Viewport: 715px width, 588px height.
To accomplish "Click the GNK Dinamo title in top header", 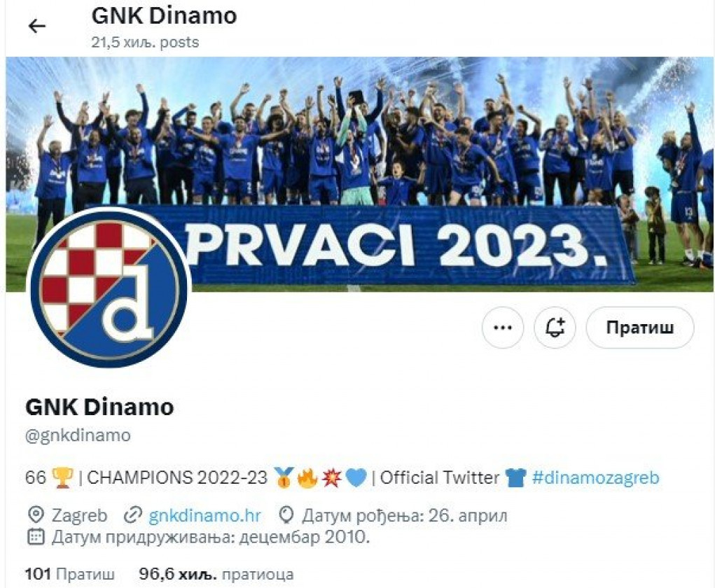I will (164, 16).
